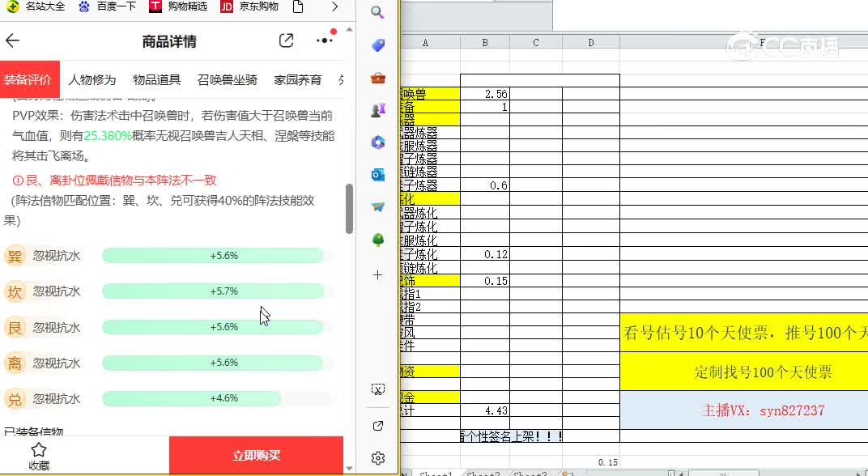
Task: Click the blue tag icon in the sidebar
Action: [377, 45]
